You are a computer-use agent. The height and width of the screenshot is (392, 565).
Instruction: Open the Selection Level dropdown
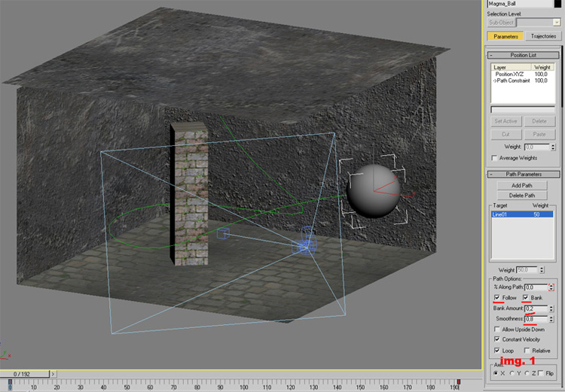557,23
